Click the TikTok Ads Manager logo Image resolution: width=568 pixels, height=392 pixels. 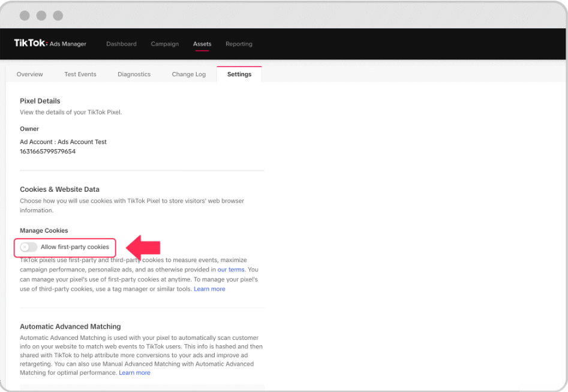click(50, 43)
